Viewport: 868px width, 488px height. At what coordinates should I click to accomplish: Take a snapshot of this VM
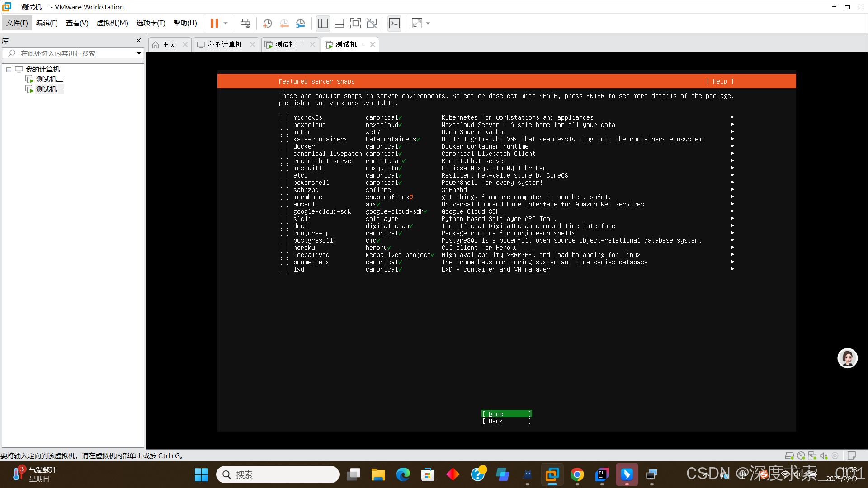[x=268, y=23]
